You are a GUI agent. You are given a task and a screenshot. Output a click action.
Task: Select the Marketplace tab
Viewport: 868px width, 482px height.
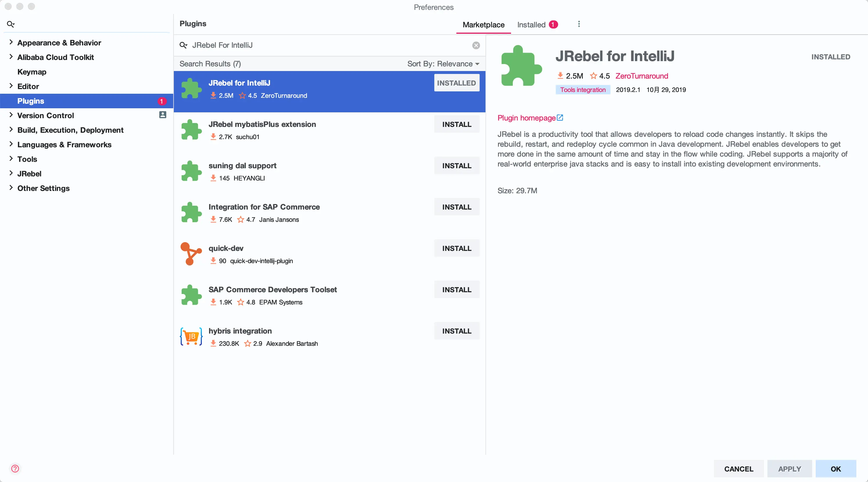coord(483,25)
